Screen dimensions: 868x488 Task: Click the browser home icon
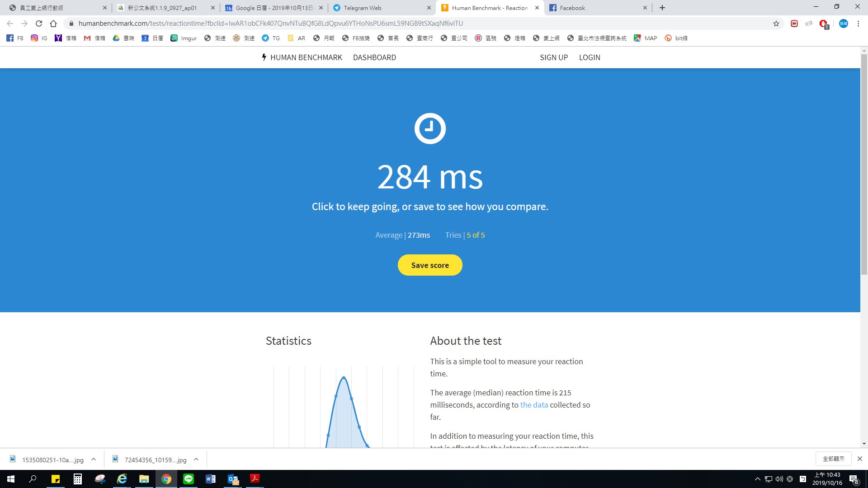(53, 23)
